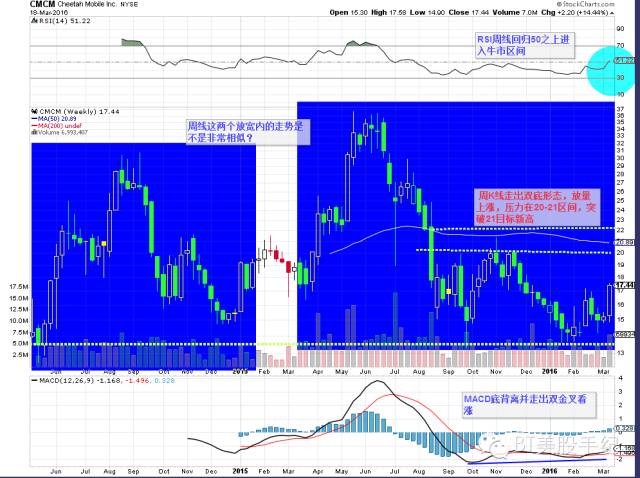Click the 0.328 histogram tag on the MACD axis
This screenshot has width=640, height=478.
[x=625, y=429]
